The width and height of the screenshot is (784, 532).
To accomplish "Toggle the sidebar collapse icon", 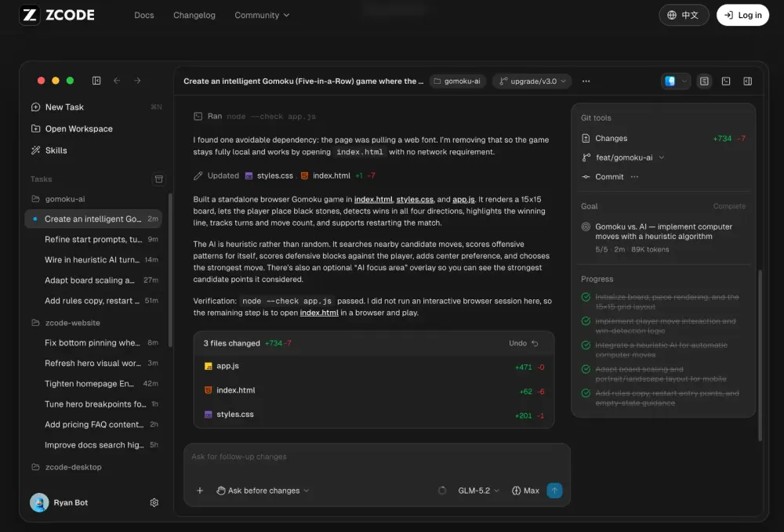I will click(x=96, y=81).
